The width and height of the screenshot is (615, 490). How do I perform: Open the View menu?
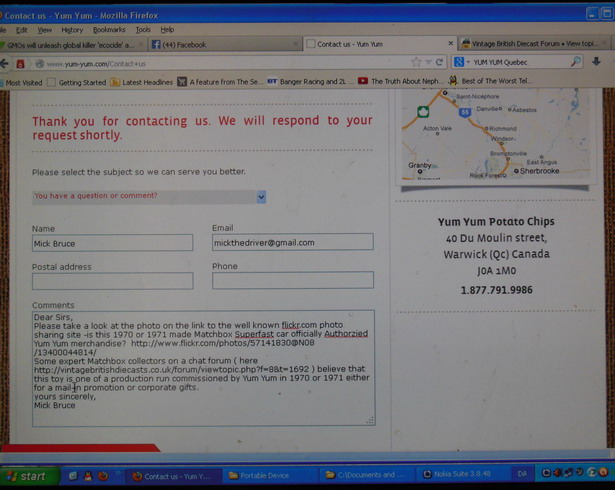coord(45,30)
